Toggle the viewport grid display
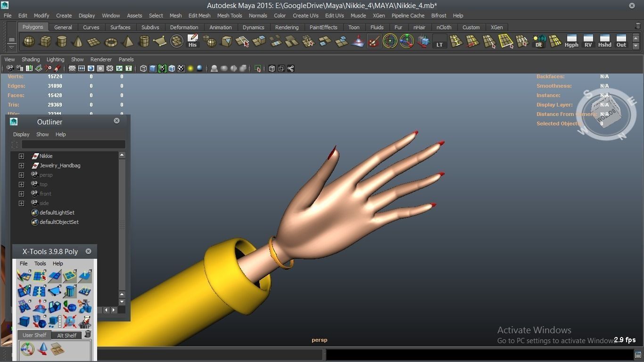 pos(72,68)
